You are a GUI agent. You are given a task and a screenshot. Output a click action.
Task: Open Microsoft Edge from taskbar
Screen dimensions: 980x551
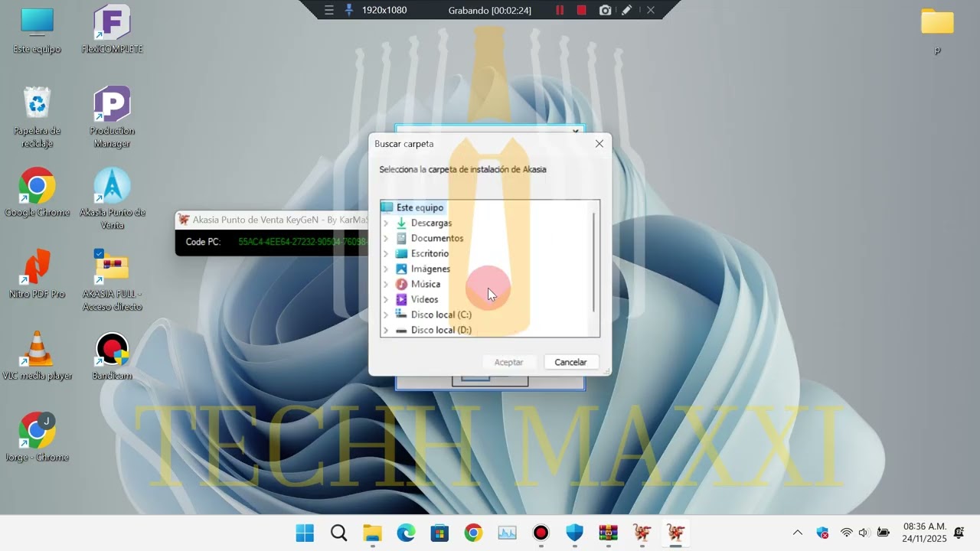click(x=406, y=533)
